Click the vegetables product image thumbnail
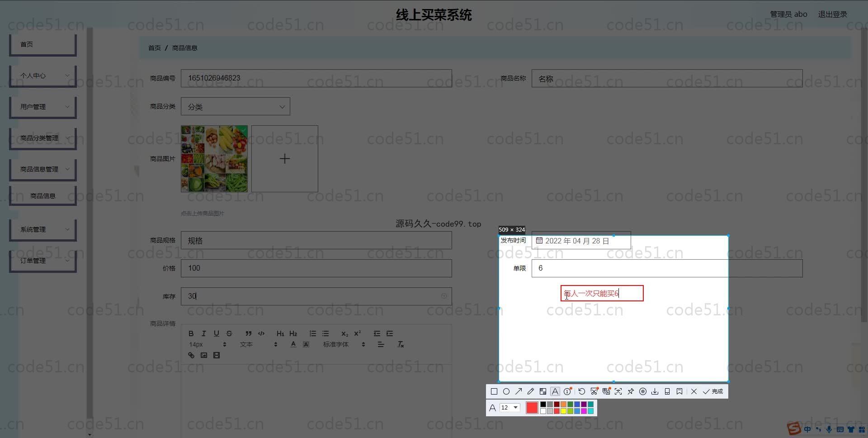 pyautogui.click(x=214, y=159)
